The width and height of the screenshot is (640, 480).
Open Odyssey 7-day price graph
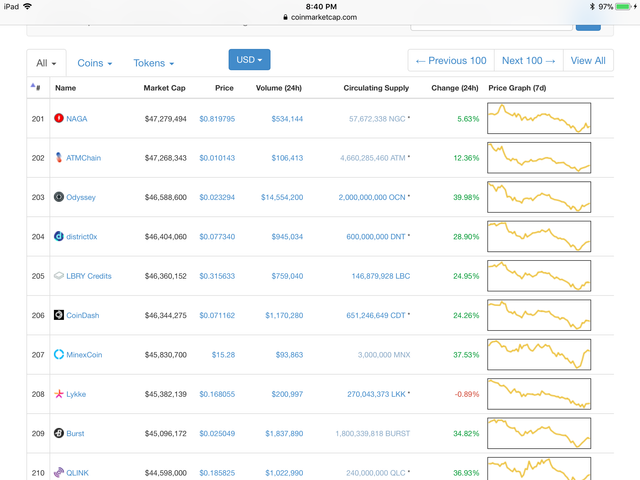(x=539, y=197)
